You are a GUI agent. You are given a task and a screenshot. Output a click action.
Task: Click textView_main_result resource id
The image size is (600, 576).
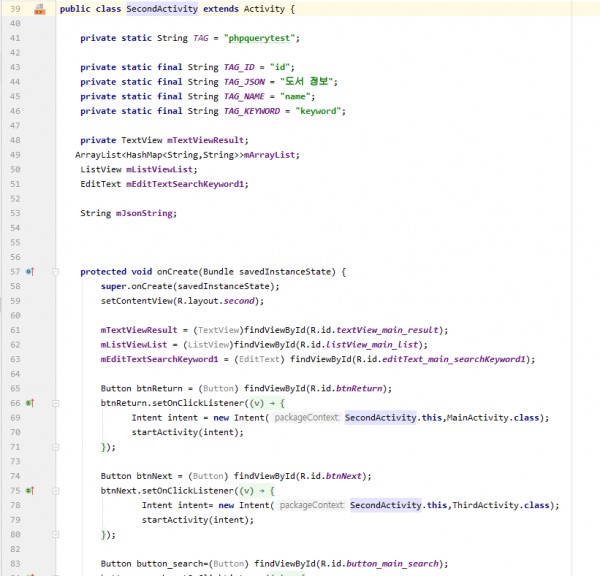[x=387, y=330]
